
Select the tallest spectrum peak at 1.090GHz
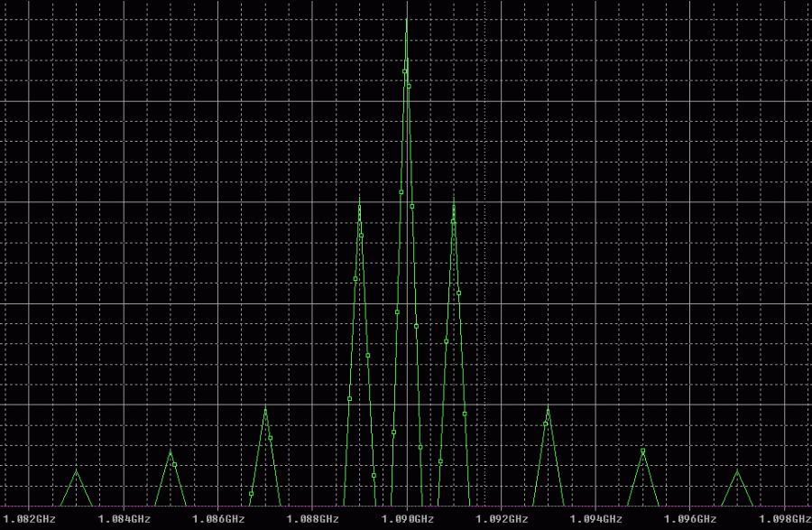coord(407,262)
